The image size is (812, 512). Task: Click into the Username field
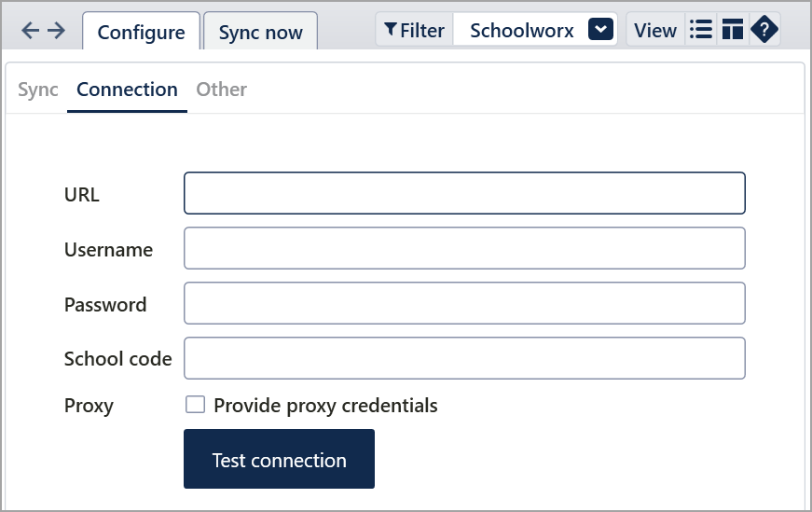click(464, 248)
